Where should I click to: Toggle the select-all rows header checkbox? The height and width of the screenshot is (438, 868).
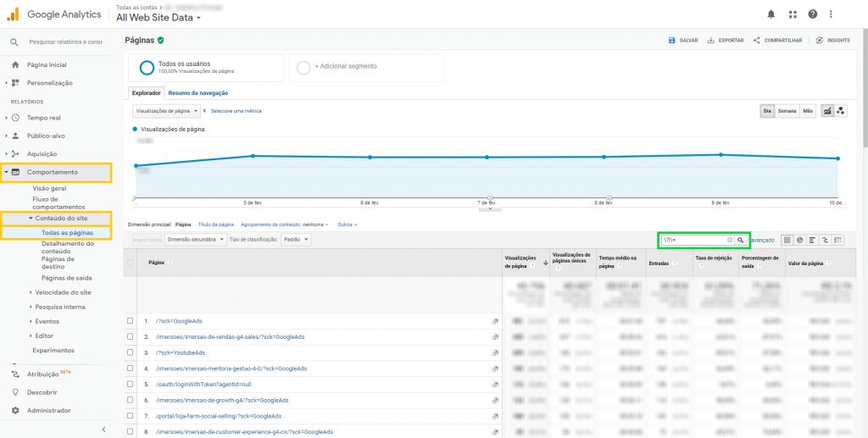[130, 263]
